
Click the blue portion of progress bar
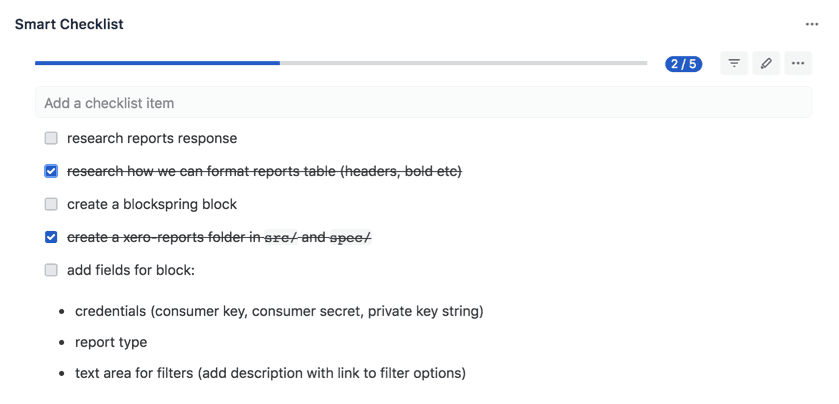[x=157, y=63]
